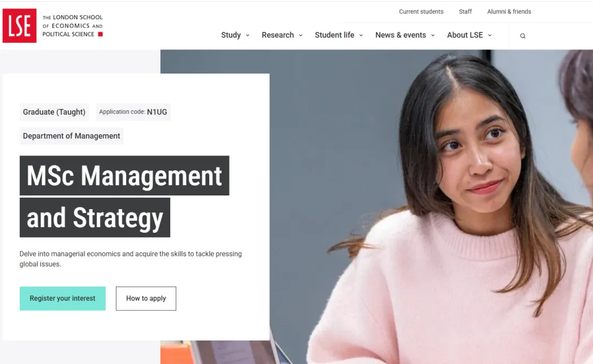Screen dimensions: 593x364
Task: Click the 'and Strategy' heading line
Action: 95,218
